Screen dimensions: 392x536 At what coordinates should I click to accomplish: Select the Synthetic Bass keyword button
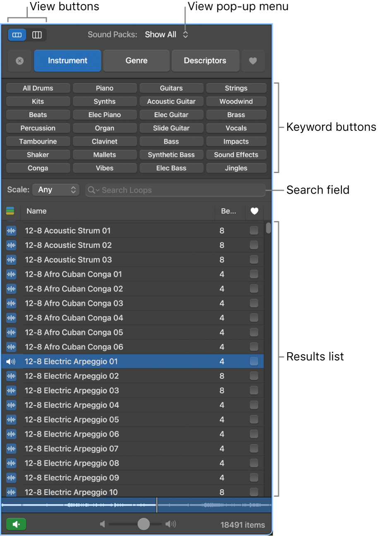pyautogui.click(x=171, y=154)
